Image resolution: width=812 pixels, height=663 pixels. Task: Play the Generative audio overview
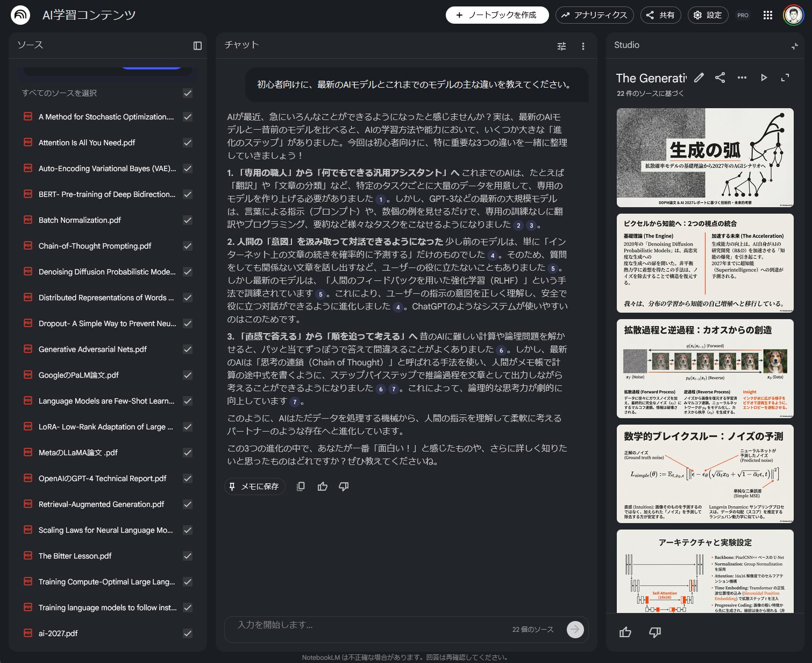coord(764,78)
